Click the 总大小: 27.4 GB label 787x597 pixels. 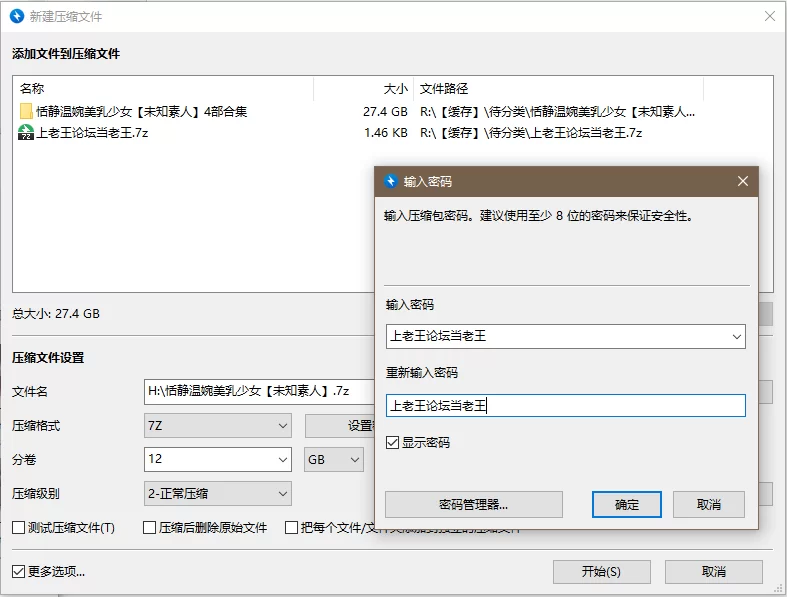56,314
